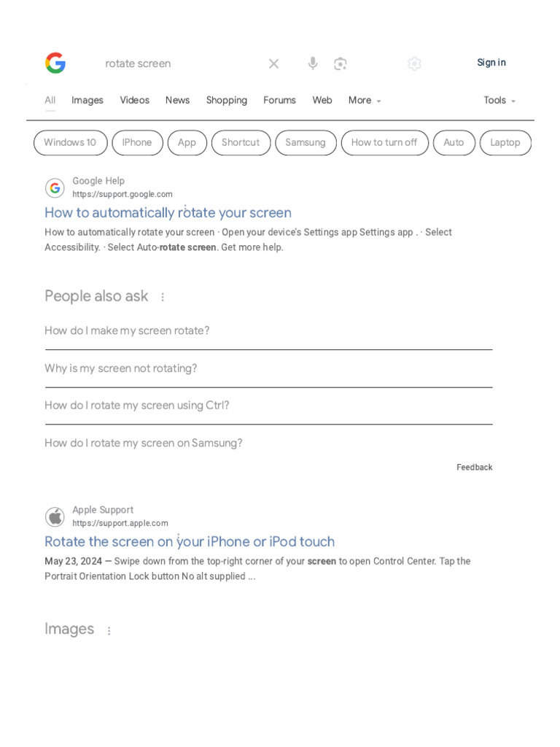The width and height of the screenshot is (560, 747).
Task: Open "How to automatically rotate your screen" result
Action: [x=168, y=213]
